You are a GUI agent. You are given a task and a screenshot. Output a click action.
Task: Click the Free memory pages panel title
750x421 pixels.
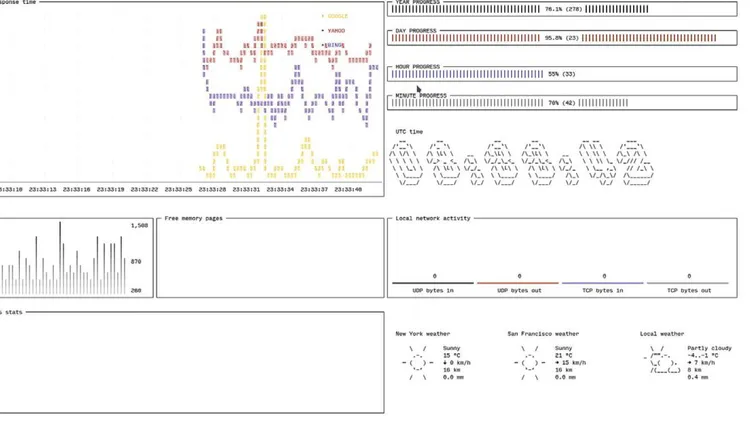coord(193,218)
